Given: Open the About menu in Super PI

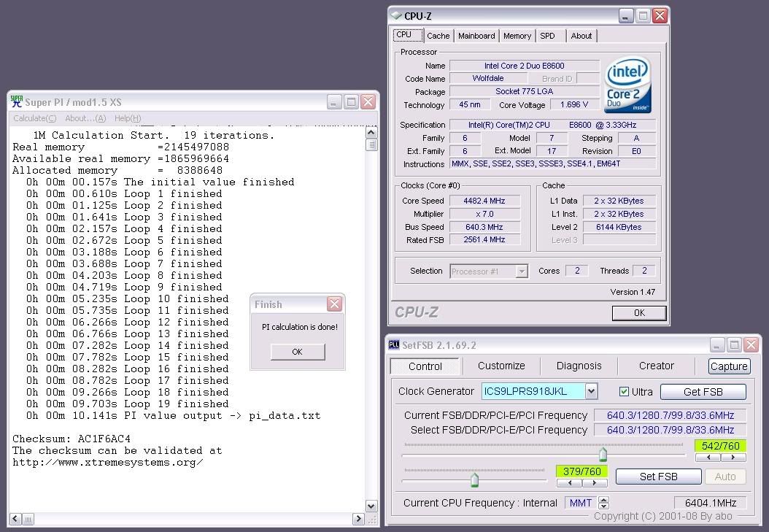Looking at the screenshot, I should 85,118.
